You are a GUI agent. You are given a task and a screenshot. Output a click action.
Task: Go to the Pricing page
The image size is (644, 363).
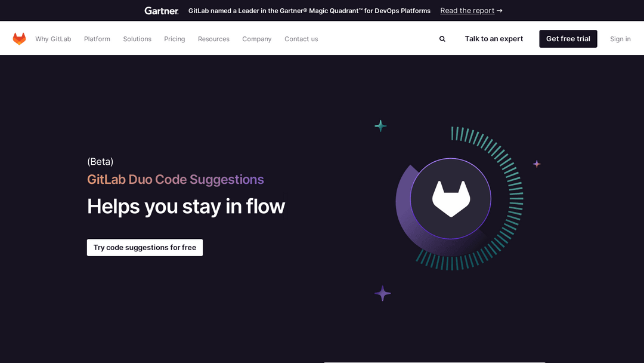[x=175, y=39]
